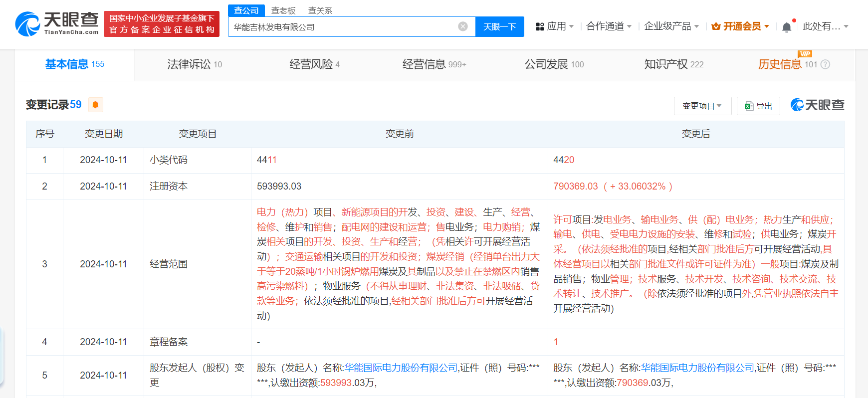The height and width of the screenshot is (398, 868).
Task: Click the 序号 column header
Action: [45, 134]
